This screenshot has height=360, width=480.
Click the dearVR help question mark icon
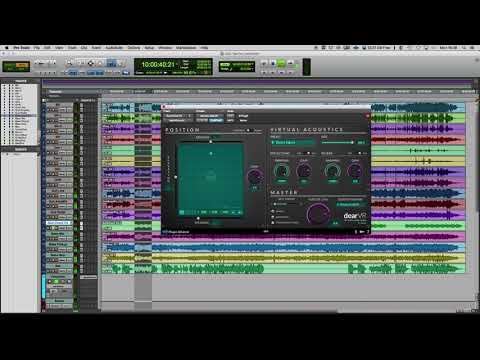point(368,231)
